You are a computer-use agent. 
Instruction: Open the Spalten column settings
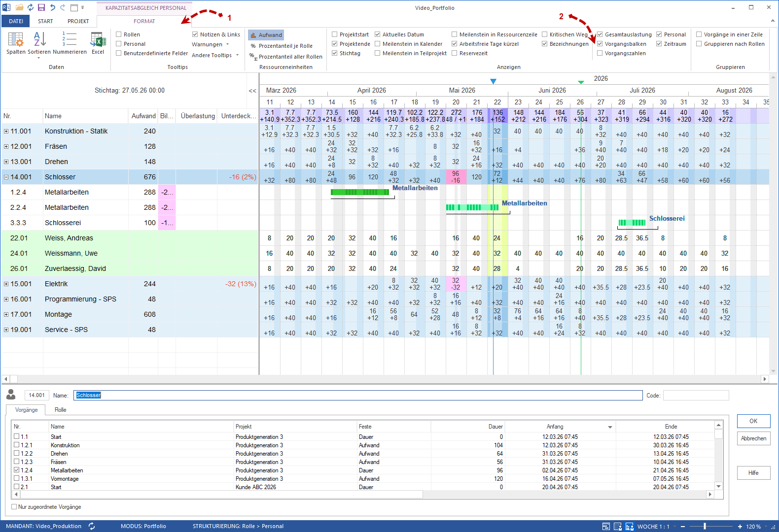(16, 43)
